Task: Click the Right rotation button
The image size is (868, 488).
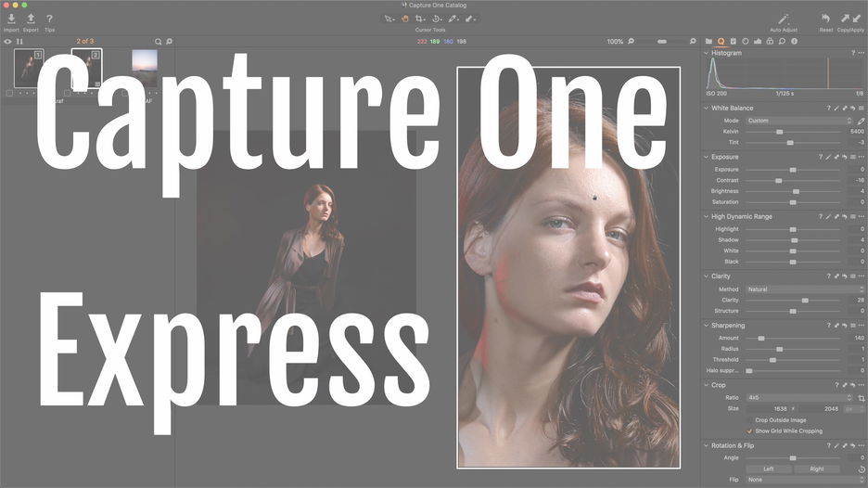Action: point(817,469)
